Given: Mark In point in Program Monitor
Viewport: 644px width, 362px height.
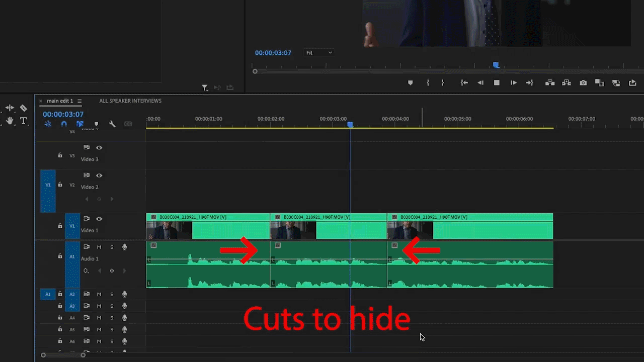Looking at the screenshot, I should pyautogui.click(x=428, y=83).
